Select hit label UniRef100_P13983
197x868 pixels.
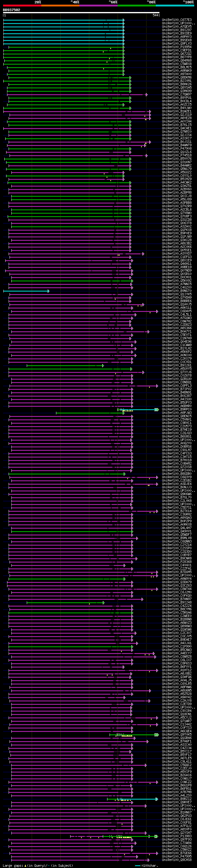point(177,836)
